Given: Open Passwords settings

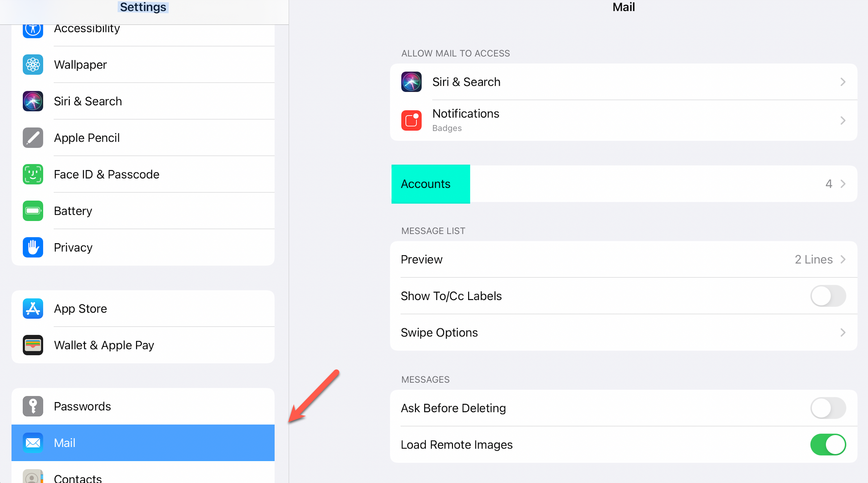Looking at the screenshot, I should [x=143, y=406].
